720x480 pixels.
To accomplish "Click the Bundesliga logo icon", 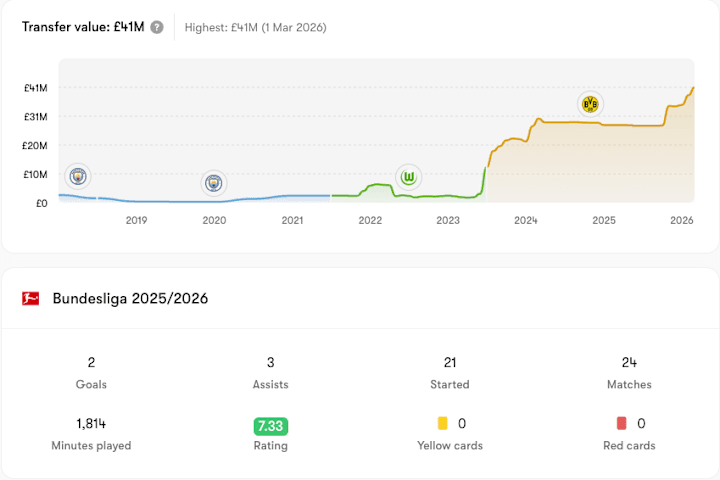I will point(31,298).
